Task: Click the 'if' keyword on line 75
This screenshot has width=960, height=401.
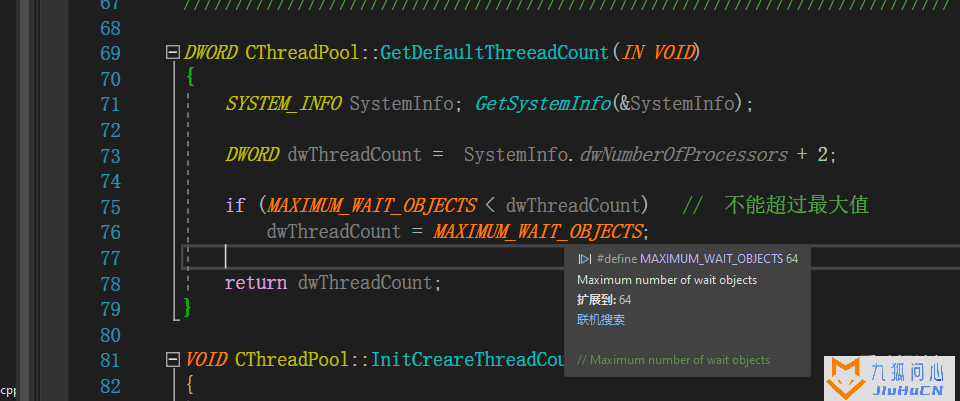Action: point(235,206)
